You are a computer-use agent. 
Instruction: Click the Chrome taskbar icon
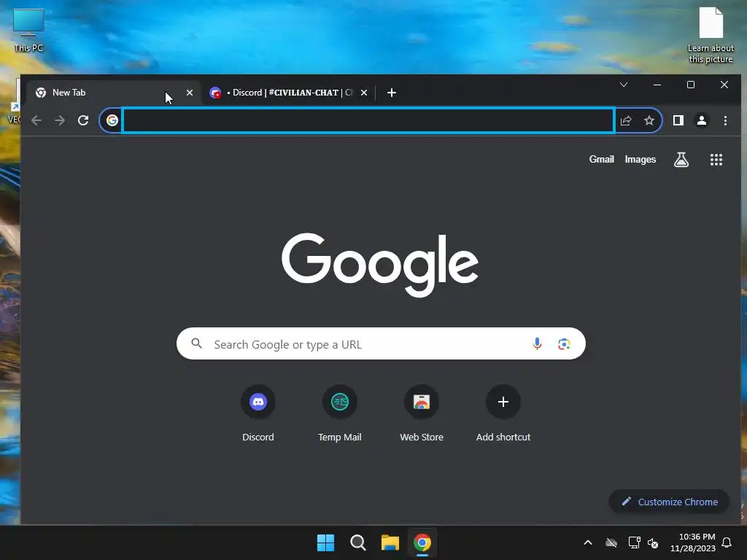click(422, 542)
